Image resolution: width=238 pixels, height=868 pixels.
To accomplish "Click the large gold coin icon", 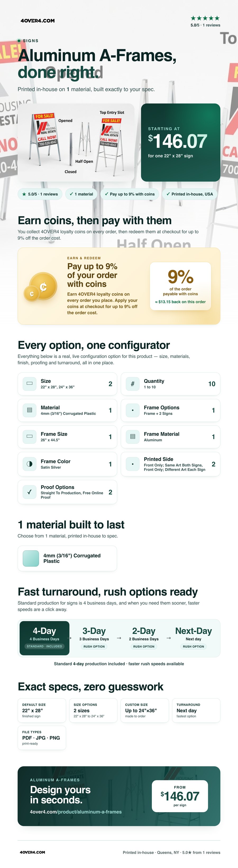I will pyautogui.click(x=43, y=286).
